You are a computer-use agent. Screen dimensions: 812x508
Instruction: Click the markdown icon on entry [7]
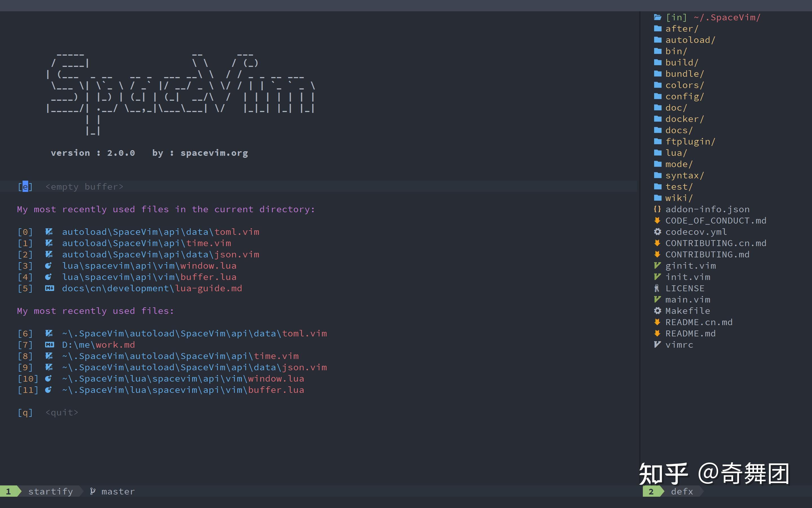(49, 345)
